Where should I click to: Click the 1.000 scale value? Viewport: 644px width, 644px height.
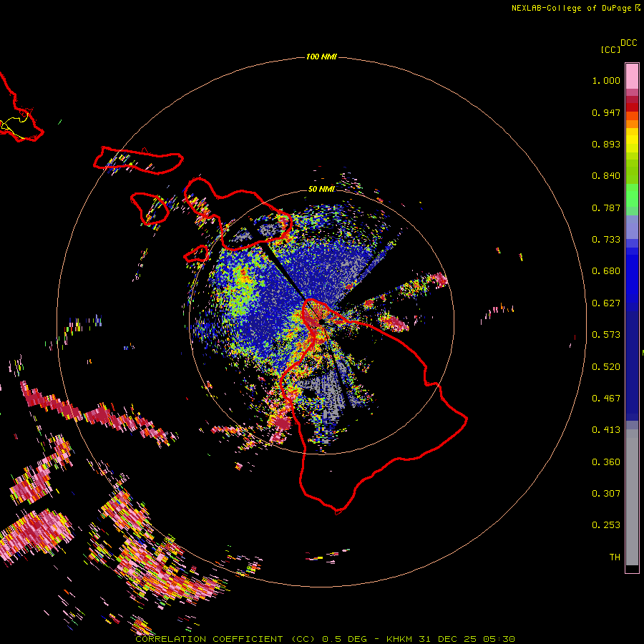[606, 80]
